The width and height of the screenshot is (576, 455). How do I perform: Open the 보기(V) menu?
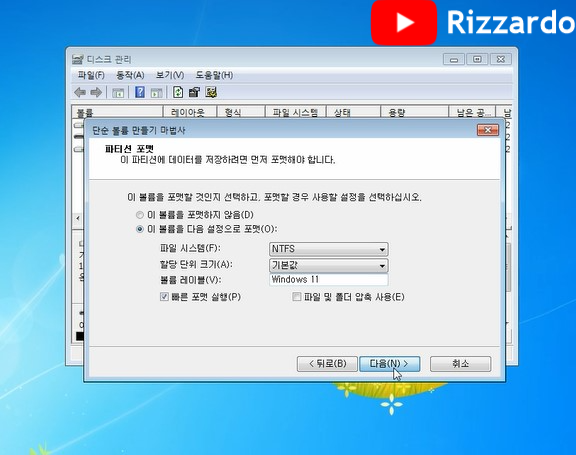click(x=170, y=75)
